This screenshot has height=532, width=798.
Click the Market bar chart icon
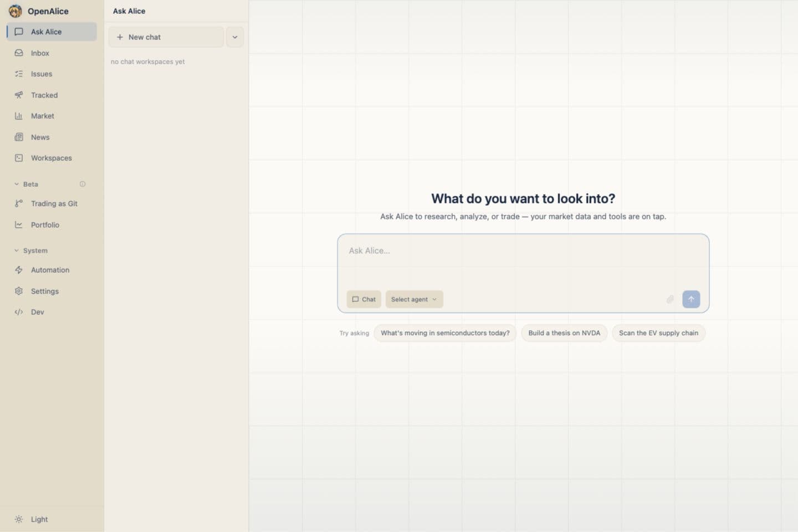[x=19, y=116]
